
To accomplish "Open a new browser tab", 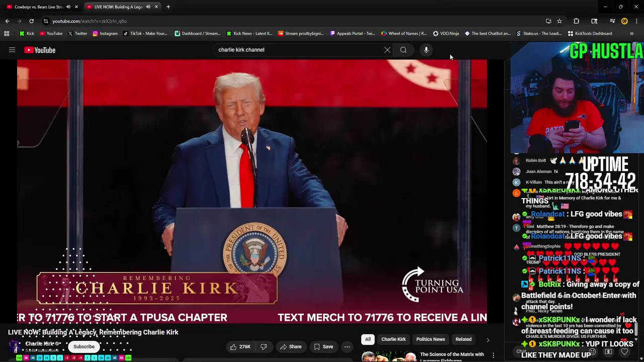I will 168,7.
